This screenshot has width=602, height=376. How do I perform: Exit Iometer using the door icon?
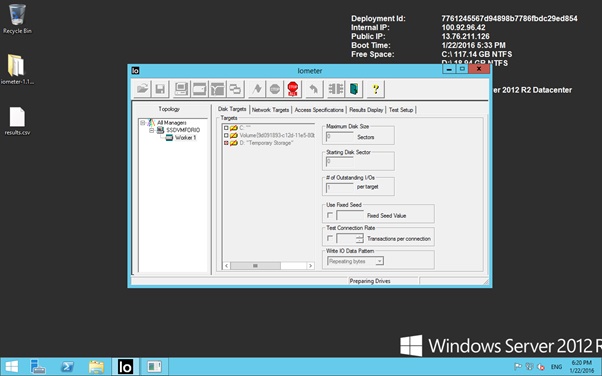[x=354, y=89]
